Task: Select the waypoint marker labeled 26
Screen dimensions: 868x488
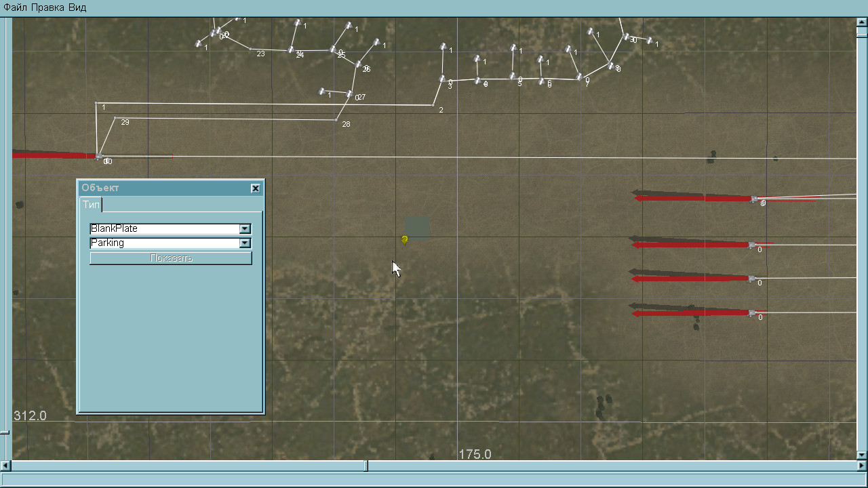Action: point(358,65)
